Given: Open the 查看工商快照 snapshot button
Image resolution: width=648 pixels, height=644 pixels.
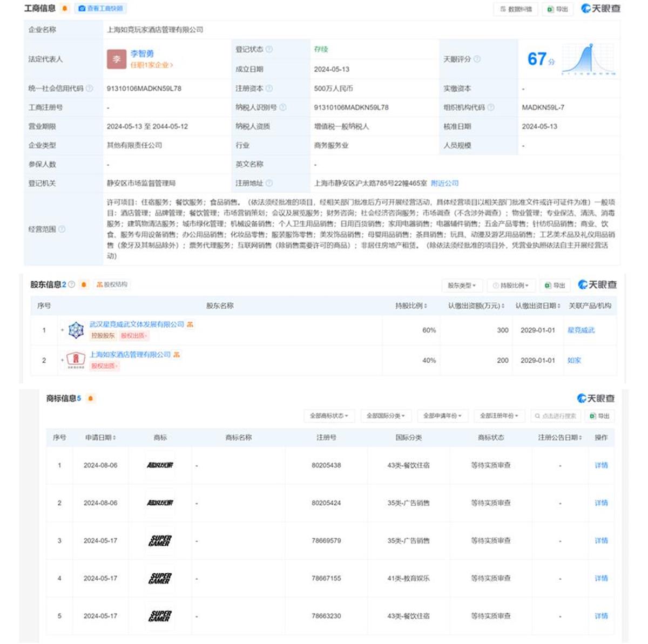Looking at the screenshot, I should click(101, 9).
